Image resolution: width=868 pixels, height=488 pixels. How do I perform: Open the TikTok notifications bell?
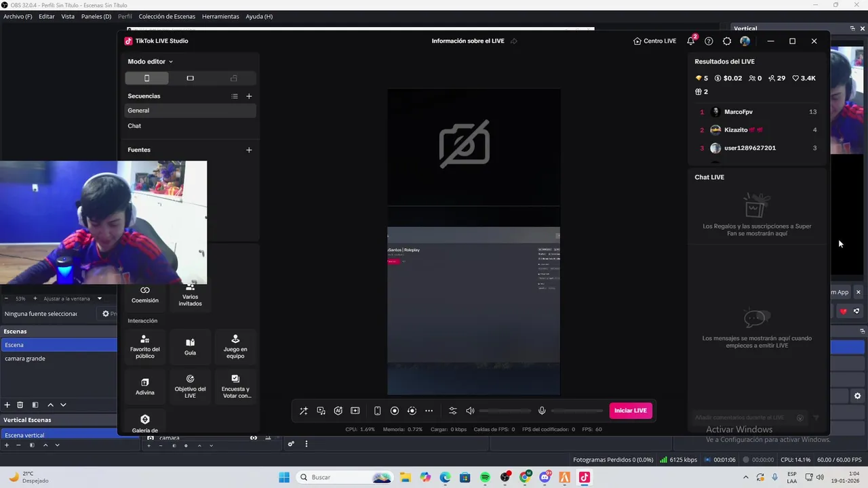point(691,41)
